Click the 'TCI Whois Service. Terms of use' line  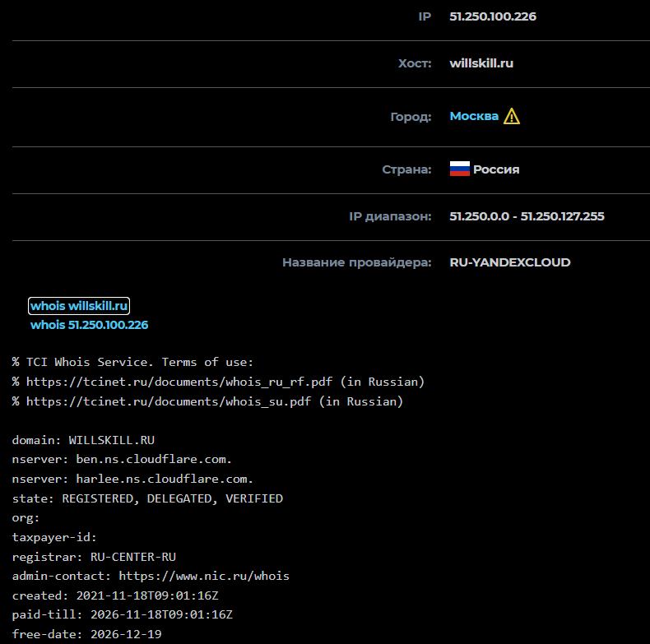pyautogui.click(x=132, y=362)
